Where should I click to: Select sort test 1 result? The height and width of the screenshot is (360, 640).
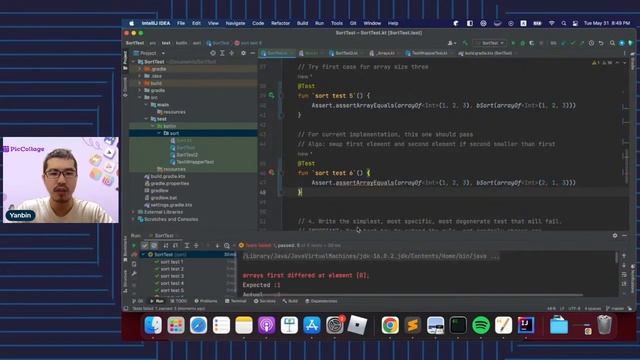coord(171,262)
